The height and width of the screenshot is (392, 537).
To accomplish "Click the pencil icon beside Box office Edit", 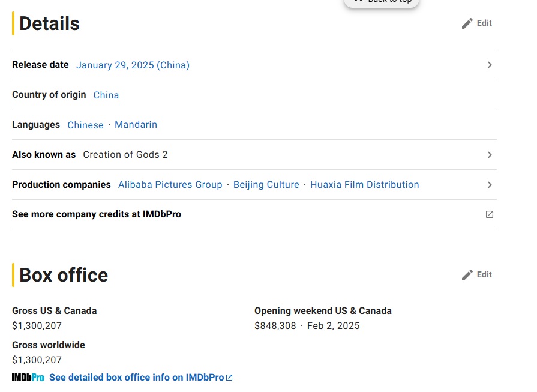I will 467,275.
